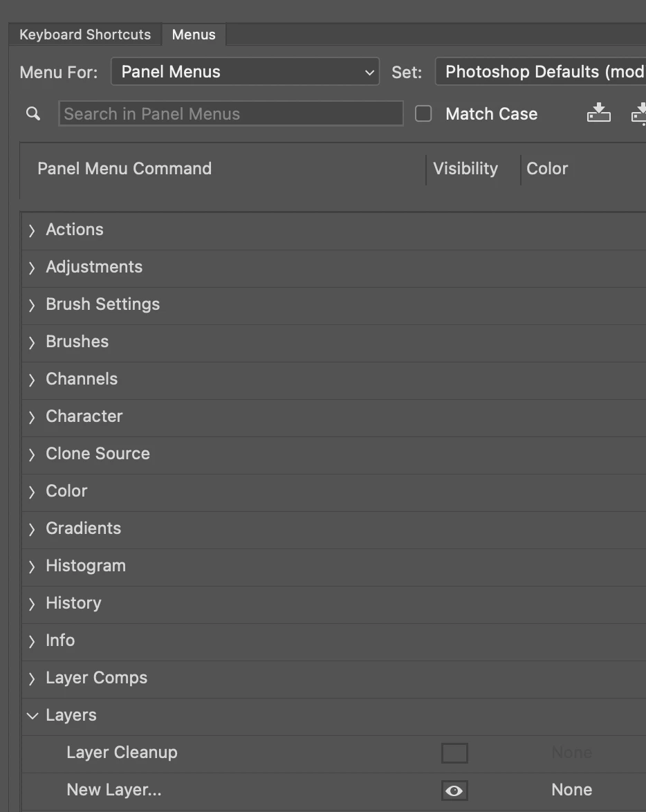Click the search magnifier icon
The width and height of the screenshot is (646, 812).
pyautogui.click(x=33, y=114)
